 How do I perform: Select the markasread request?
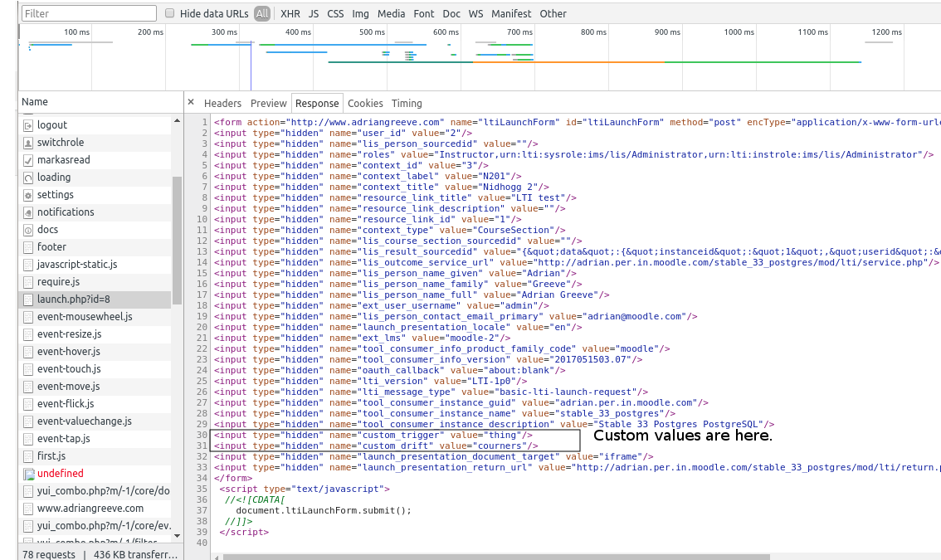[95, 160]
